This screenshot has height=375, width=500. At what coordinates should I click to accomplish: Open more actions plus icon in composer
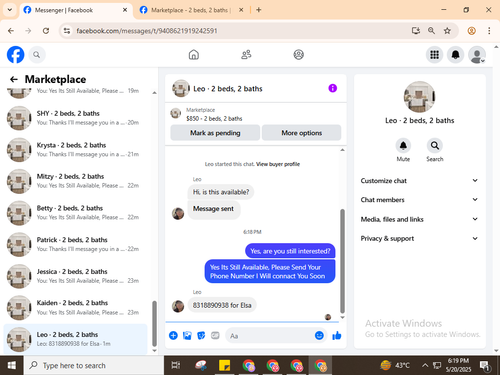click(x=173, y=335)
